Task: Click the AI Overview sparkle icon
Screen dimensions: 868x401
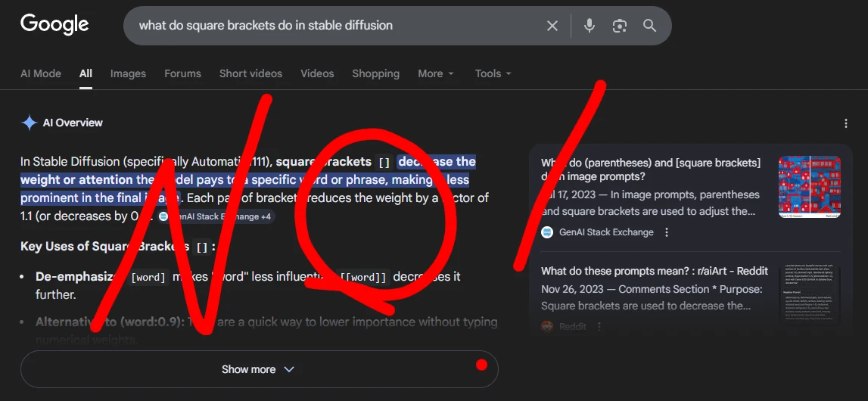Action: [29, 123]
